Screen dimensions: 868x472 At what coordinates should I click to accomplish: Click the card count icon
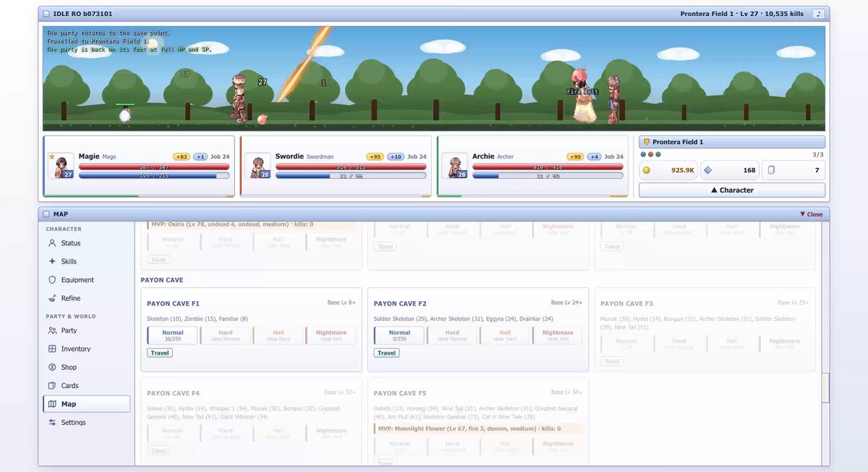point(771,170)
